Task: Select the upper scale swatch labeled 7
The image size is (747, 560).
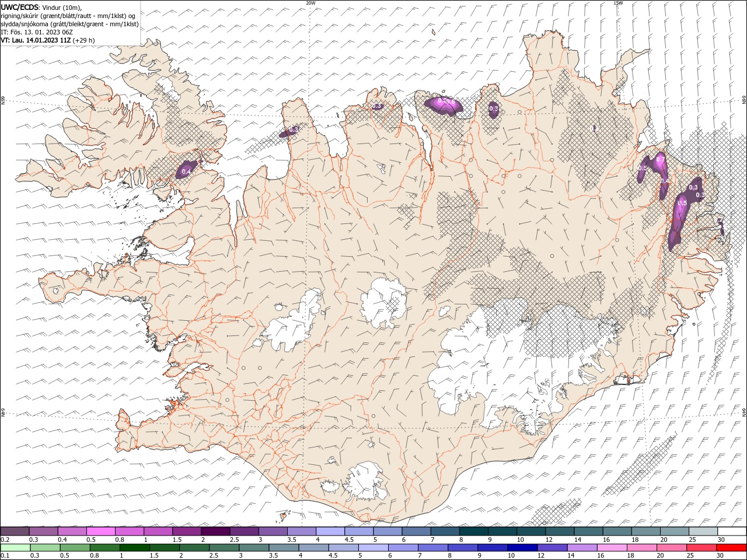Action: (x=444, y=531)
